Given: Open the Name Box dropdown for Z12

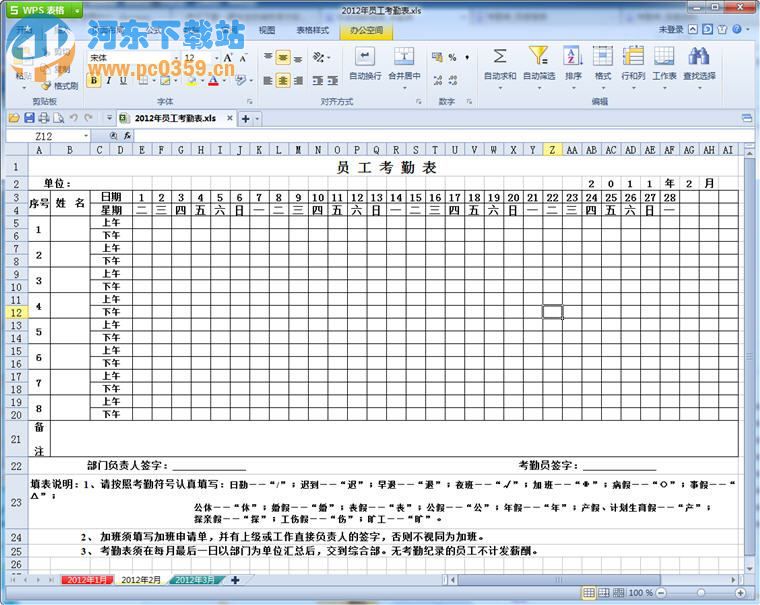Looking at the screenshot, I should click(x=86, y=136).
